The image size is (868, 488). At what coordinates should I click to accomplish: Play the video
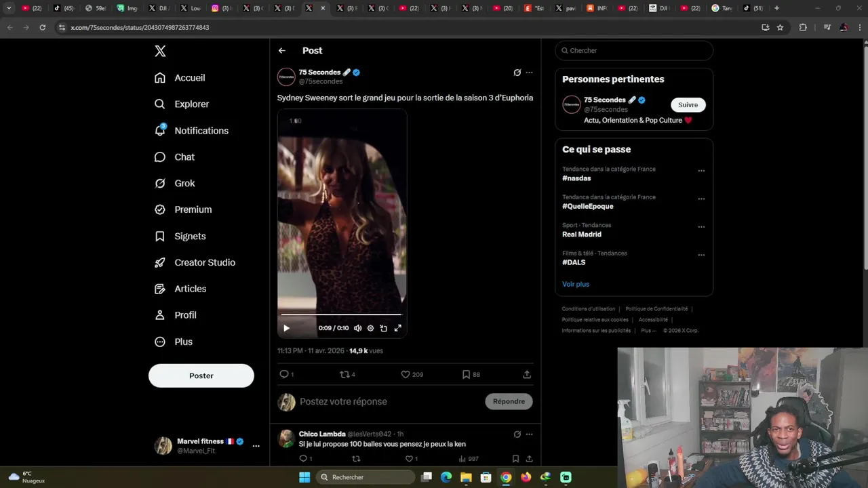pos(286,328)
